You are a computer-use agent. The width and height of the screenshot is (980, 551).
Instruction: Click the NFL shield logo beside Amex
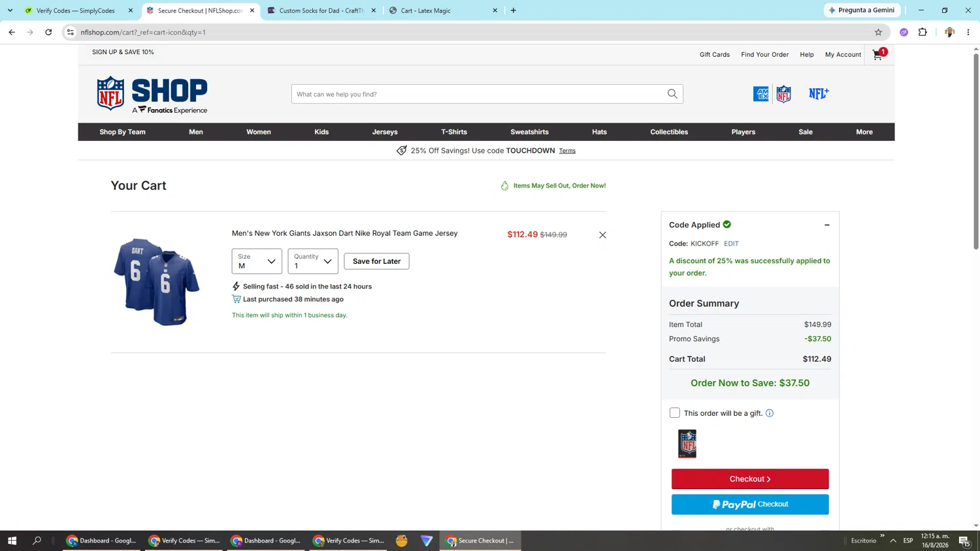tap(783, 94)
